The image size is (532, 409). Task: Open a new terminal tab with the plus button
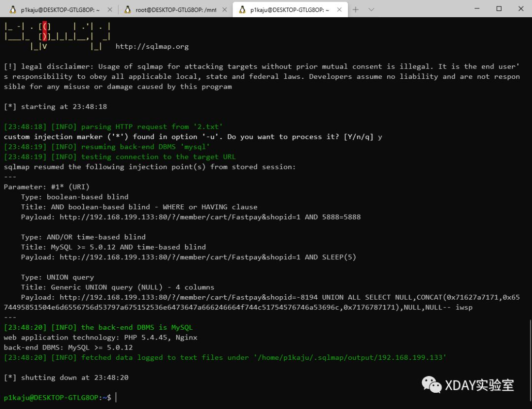tap(356, 9)
